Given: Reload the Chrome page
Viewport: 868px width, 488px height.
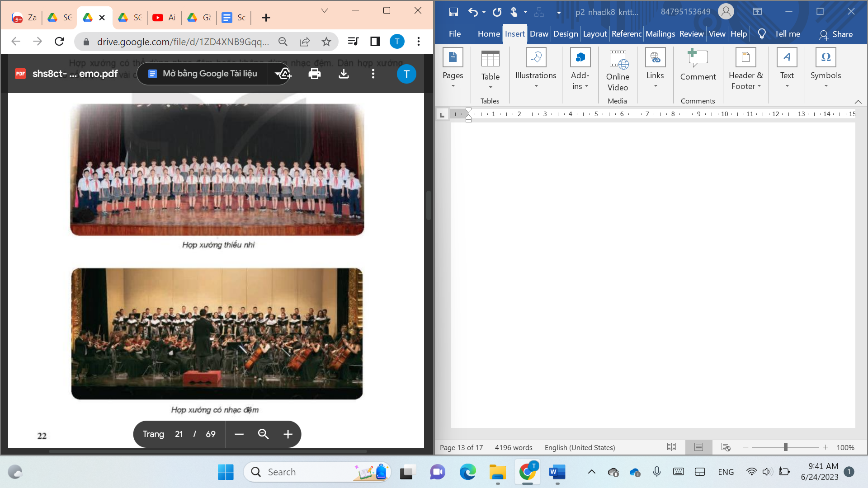Looking at the screenshot, I should 59,42.
